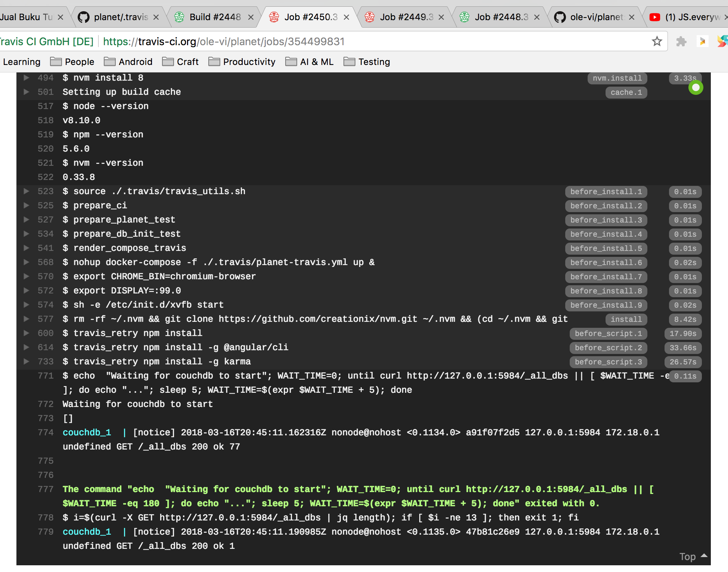
Task: Click line number 777
Action: click(x=46, y=489)
